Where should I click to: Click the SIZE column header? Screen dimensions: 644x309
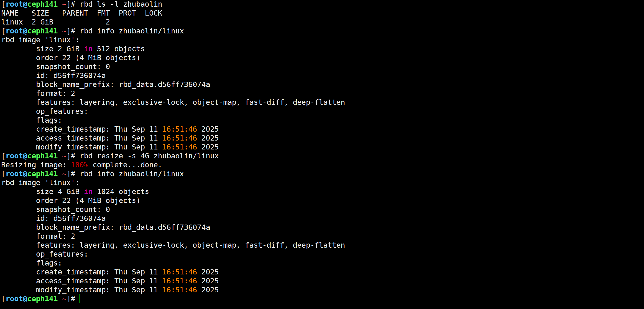coord(40,13)
